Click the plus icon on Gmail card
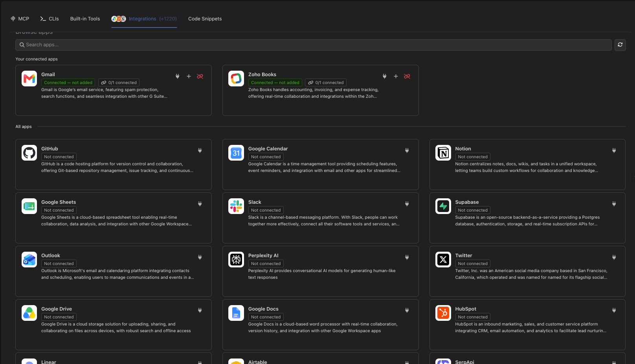 click(x=189, y=76)
